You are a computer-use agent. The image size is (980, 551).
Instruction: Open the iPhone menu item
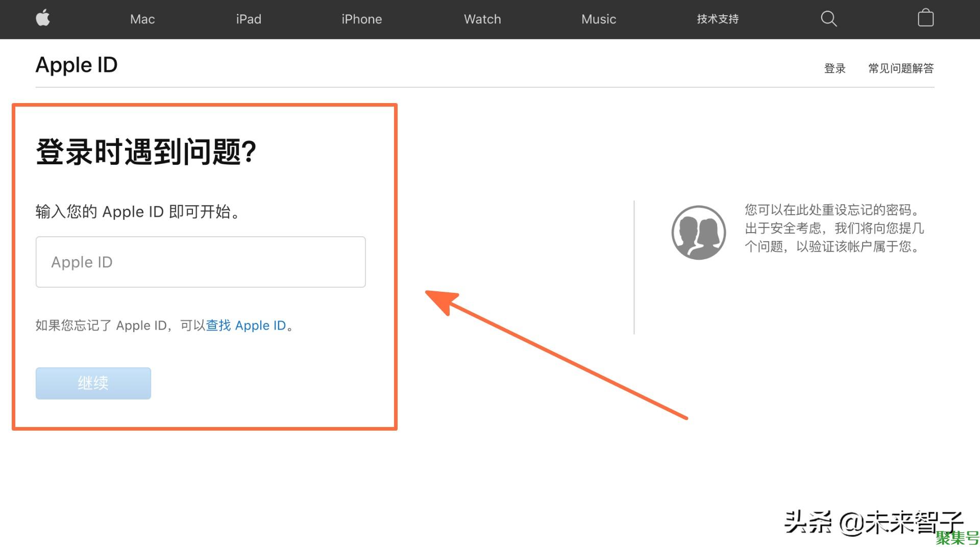pyautogui.click(x=362, y=19)
